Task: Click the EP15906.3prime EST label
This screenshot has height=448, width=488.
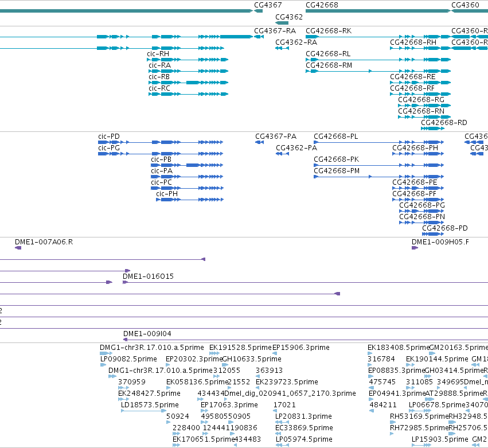Action: [301, 348]
